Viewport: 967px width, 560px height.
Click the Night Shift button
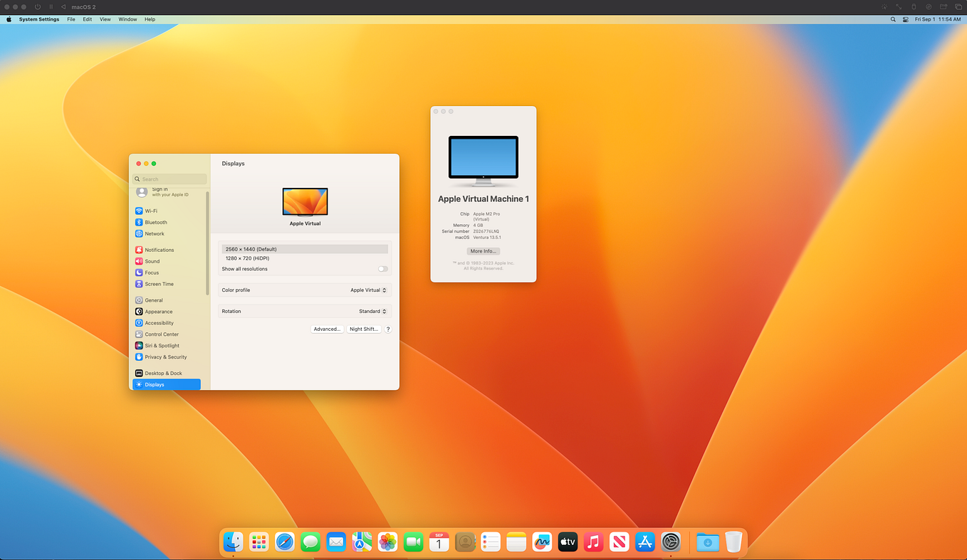pos(364,329)
